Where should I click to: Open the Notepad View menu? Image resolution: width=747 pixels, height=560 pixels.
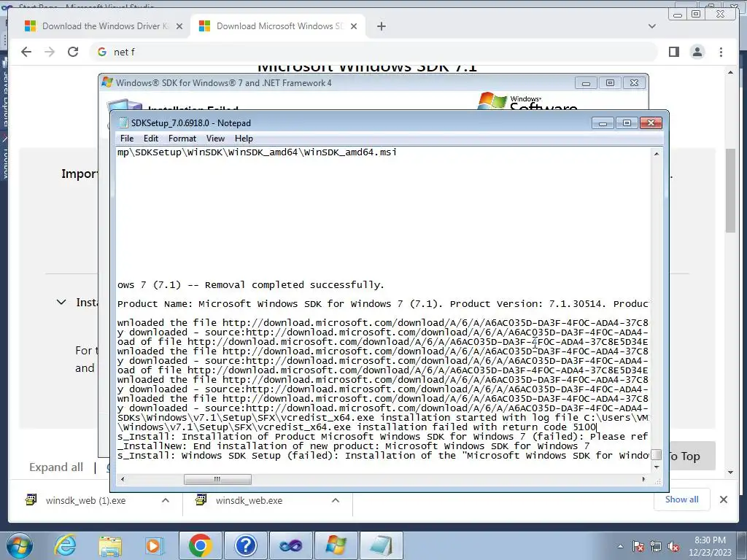pyautogui.click(x=215, y=139)
